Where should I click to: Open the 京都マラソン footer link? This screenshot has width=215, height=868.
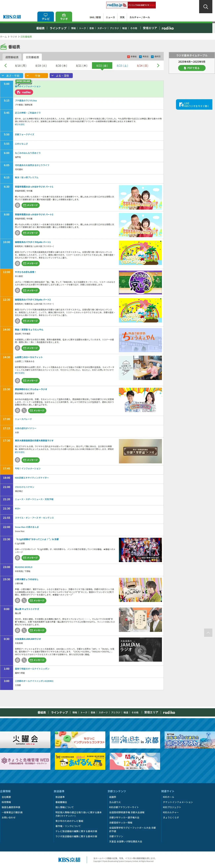point(116,836)
